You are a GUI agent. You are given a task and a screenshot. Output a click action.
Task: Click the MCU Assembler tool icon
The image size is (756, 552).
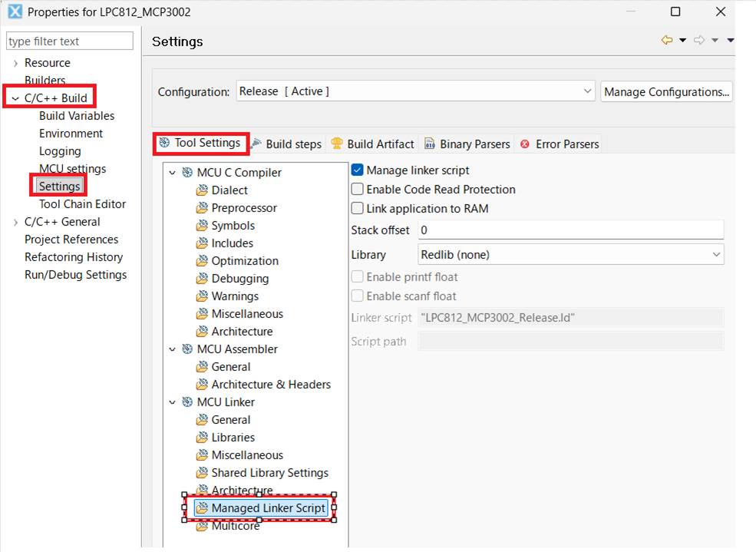pyautogui.click(x=187, y=349)
